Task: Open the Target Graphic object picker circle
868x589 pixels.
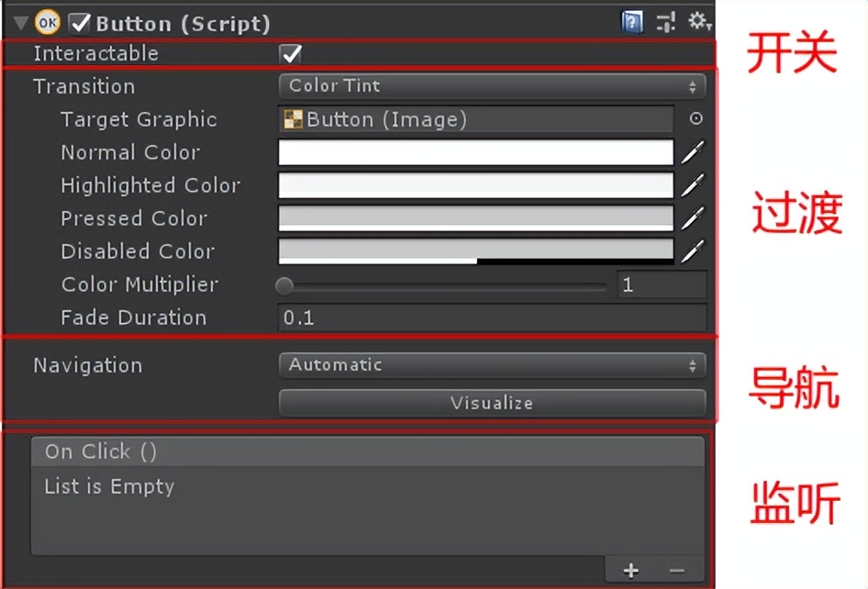Action: 696,118
